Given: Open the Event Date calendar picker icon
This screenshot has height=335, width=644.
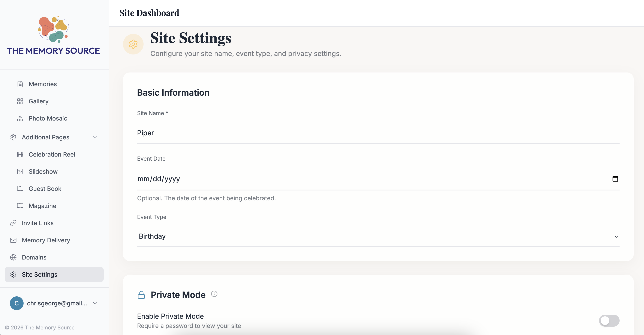Looking at the screenshot, I should [x=615, y=179].
